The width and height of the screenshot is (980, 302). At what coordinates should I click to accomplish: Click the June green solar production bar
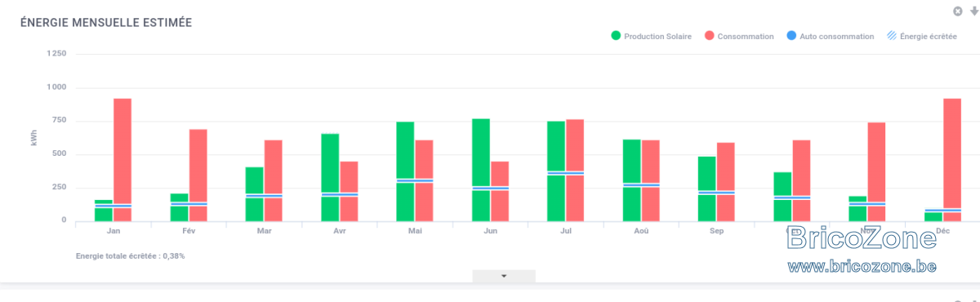pos(481,170)
